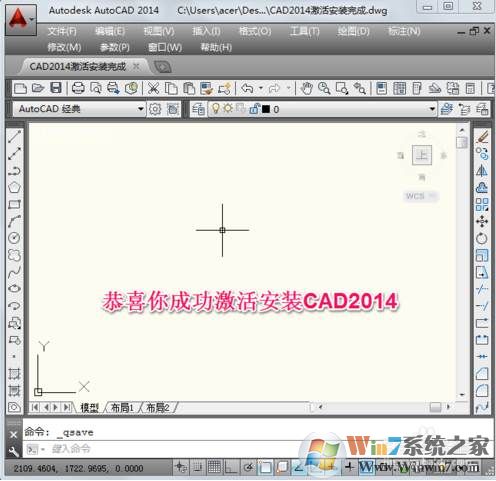Select the Rectangle draw tool
This screenshot has width=496, height=481.
(x=14, y=204)
